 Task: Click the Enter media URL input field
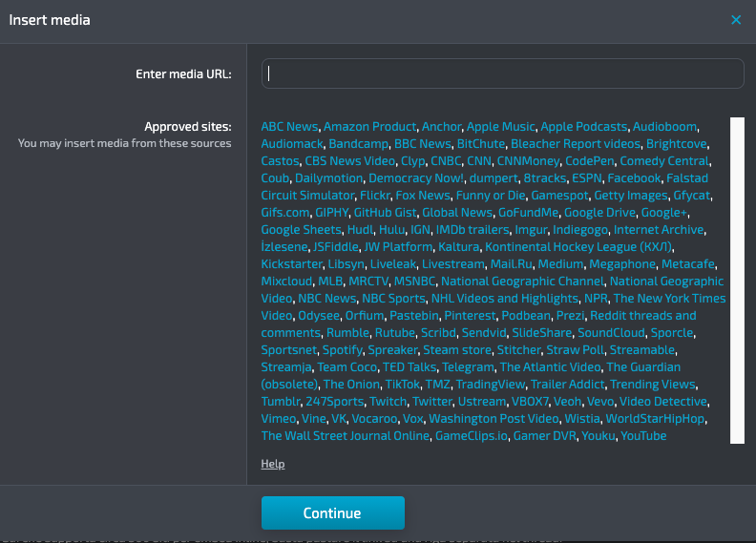pyautogui.click(x=502, y=73)
